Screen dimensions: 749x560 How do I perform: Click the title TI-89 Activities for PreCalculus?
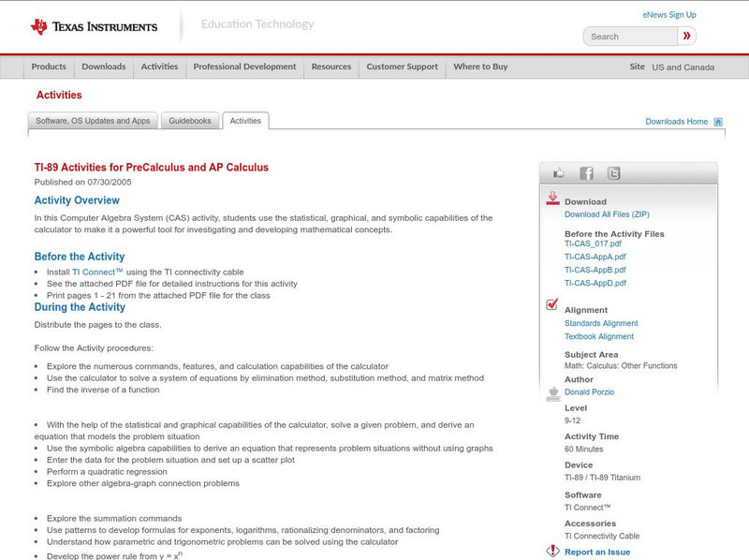pyautogui.click(x=151, y=168)
